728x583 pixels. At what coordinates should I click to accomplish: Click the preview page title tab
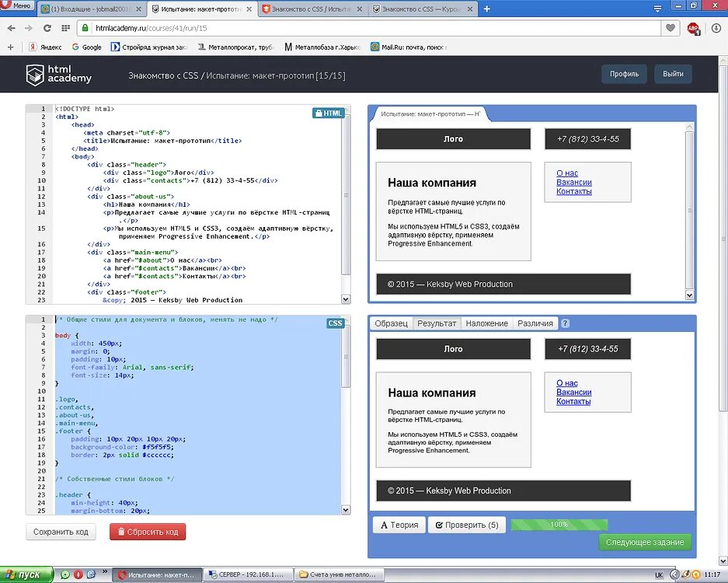click(x=430, y=113)
